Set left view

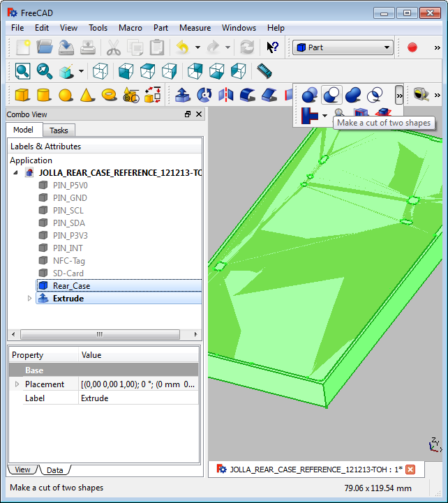239,71
